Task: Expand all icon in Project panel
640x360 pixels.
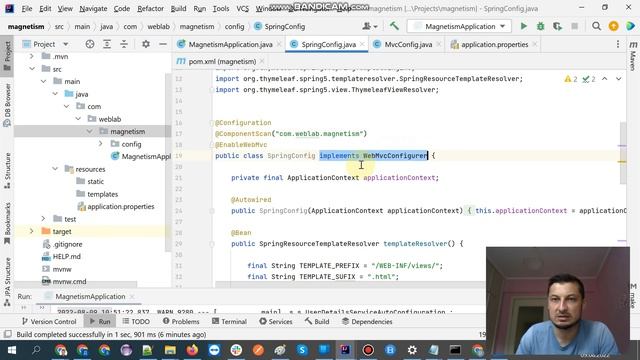Action: click(x=107, y=44)
